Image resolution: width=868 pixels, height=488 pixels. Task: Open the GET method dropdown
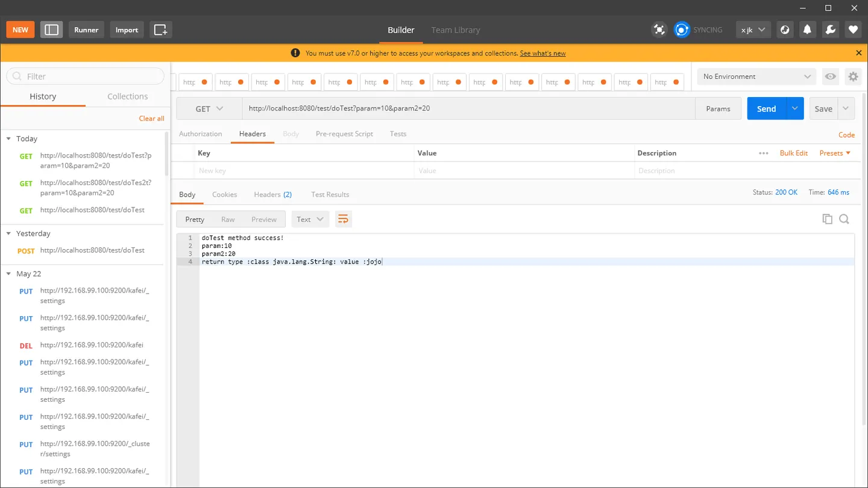(x=210, y=109)
